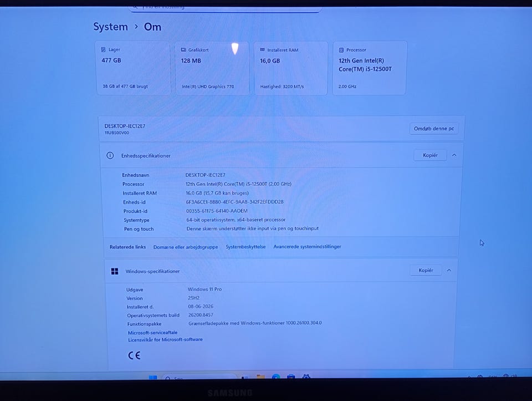Click the Omdøb denne pc button

pos(433,129)
